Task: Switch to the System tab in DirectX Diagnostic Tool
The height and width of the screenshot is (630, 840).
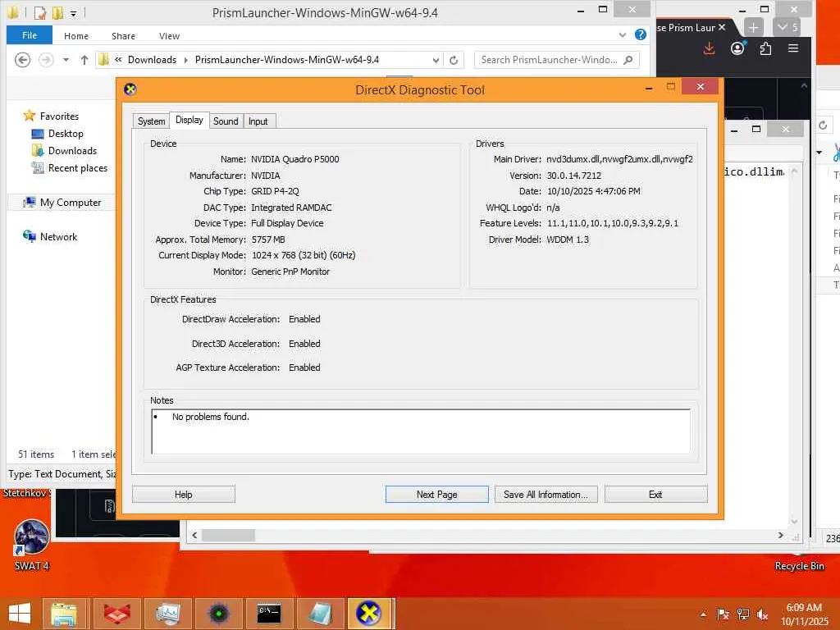Action: tap(151, 121)
